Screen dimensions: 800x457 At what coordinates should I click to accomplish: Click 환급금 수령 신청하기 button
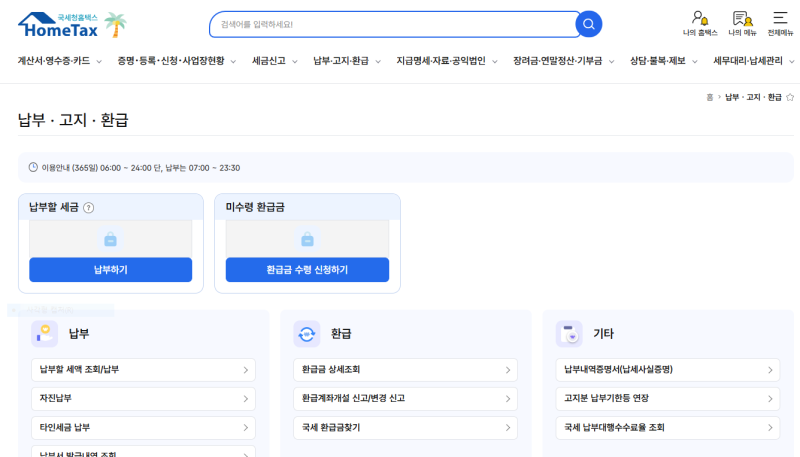tap(307, 269)
